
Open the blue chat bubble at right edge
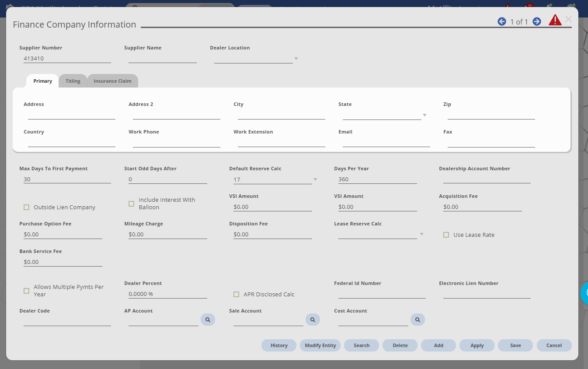click(584, 294)
